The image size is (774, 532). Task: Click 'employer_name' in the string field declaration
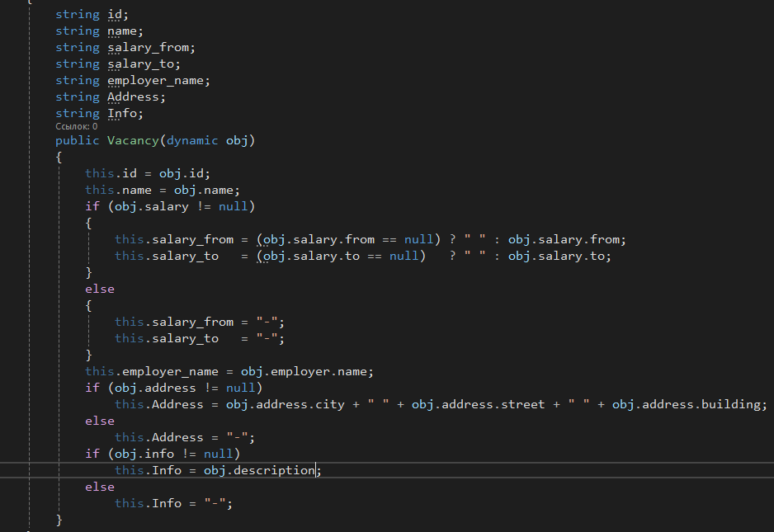point(155,81)
